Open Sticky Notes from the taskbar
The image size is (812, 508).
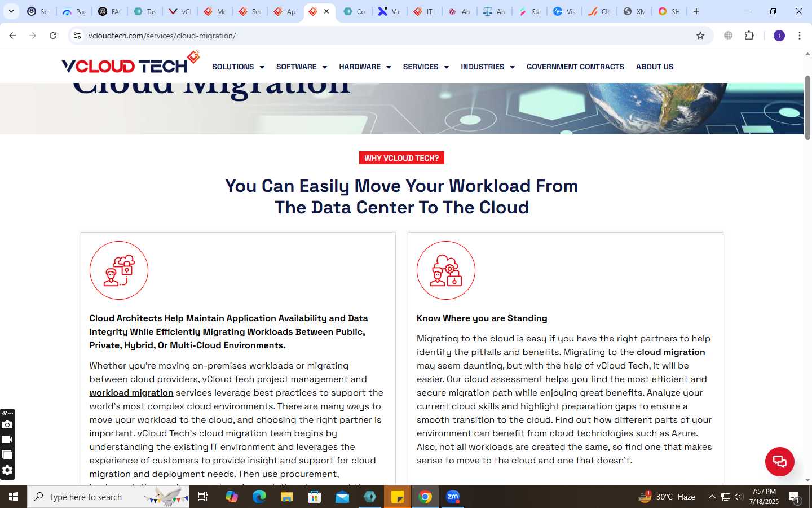398,497
